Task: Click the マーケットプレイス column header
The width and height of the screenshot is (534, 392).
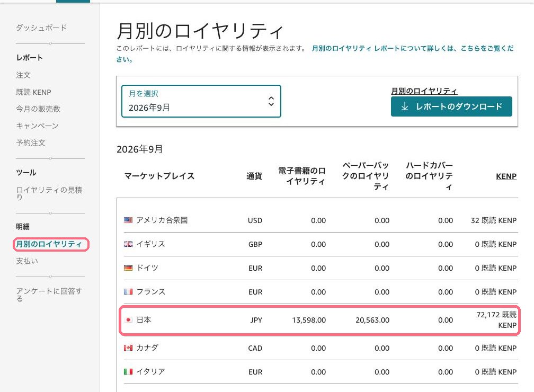Action: [x=159, y=176]
